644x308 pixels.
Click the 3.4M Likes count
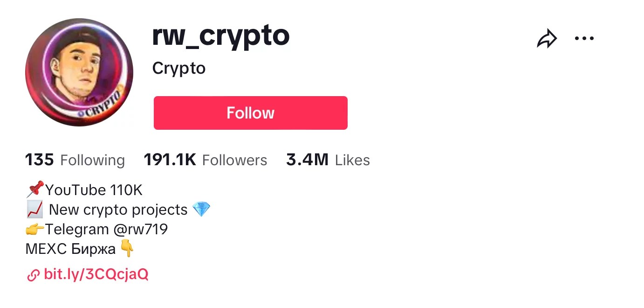point(328,160)
